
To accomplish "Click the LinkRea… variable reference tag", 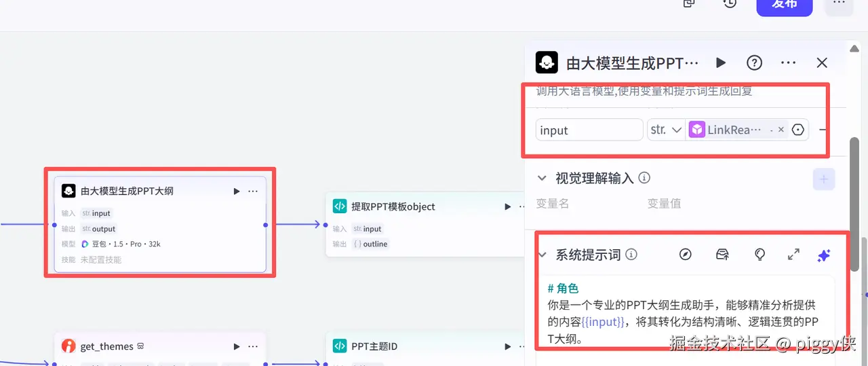I will [734, 130].
